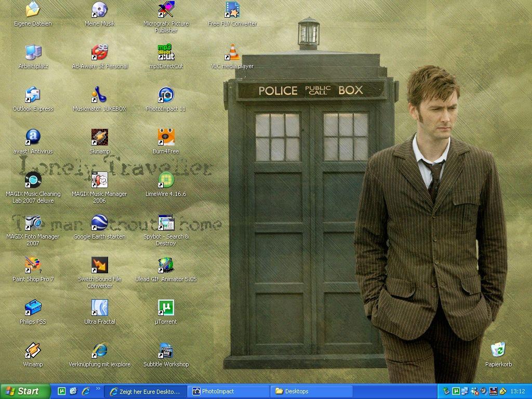Select the Meine Musik desktop icon
Image resolution: width=532 pixels, height=399 pixels.
coord(99,9)
